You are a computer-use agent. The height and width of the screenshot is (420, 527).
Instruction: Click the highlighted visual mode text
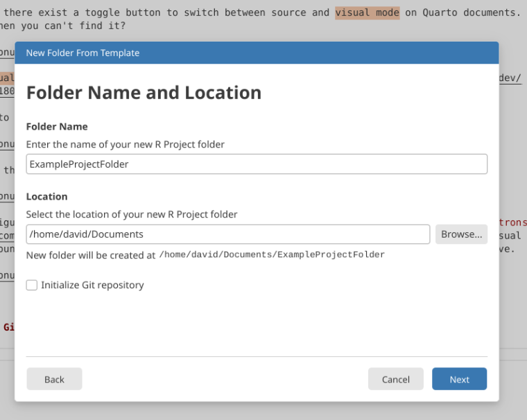pos(367,12)
